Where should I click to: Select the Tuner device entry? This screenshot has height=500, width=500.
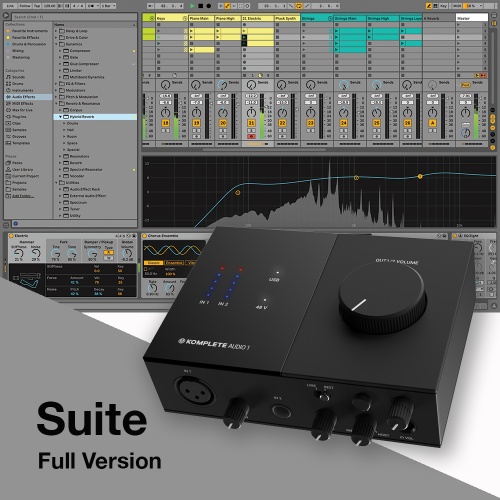click(75, 209)
